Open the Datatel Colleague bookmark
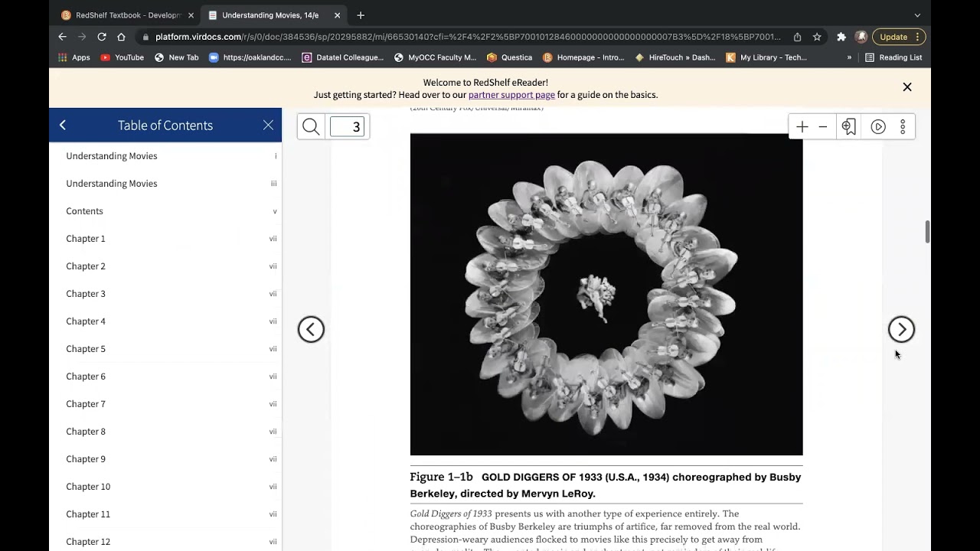This screenshot has height=551, width=980. point(343,57)
